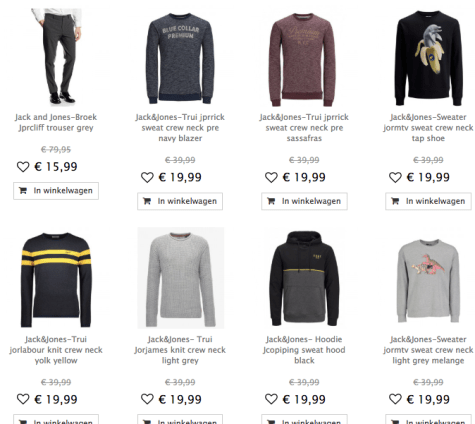View the dolphin banana black sweater image

[429, 58]
